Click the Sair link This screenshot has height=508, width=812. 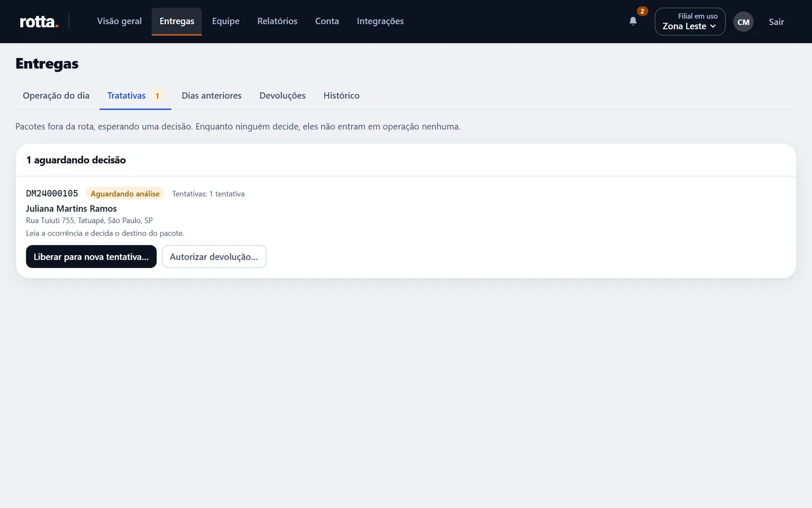pyautogui.click(x=776, y=22)
